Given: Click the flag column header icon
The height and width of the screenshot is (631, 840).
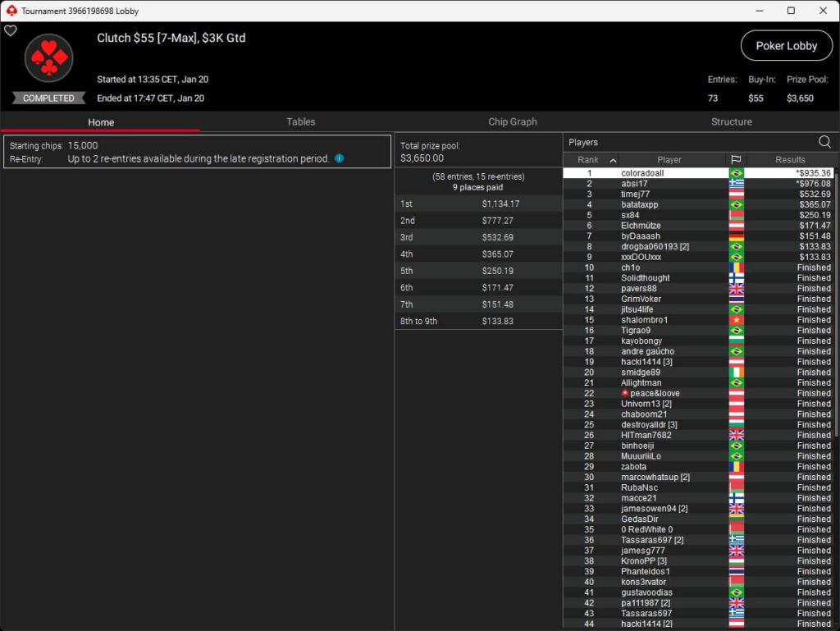Looking at the screenshot, I should click(x=736, y=160).
